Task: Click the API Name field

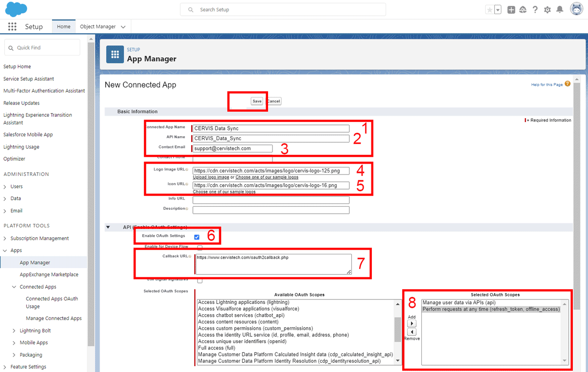Action: 271,138
